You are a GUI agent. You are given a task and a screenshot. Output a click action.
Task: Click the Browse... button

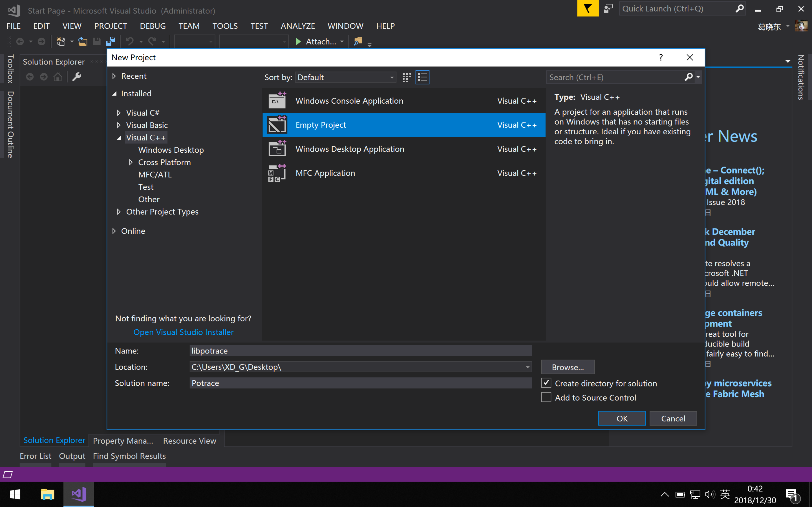pos(568,367)
